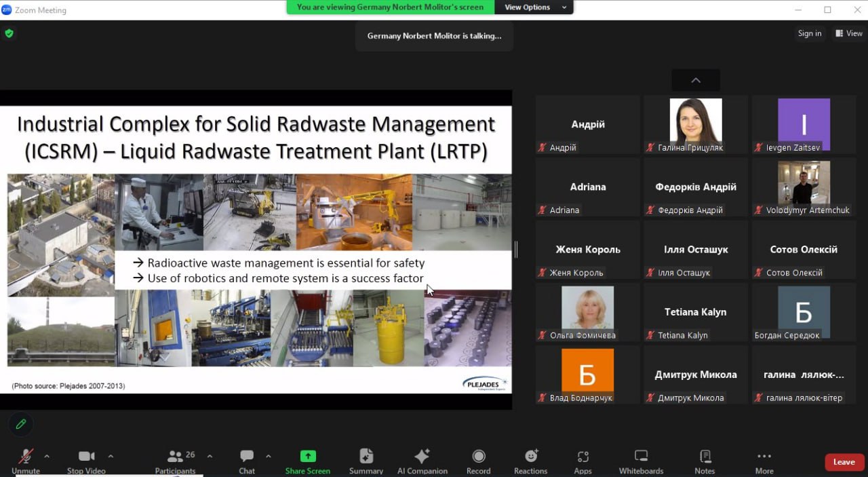The height and width of the screenshot is (477, 868).
Task: Click the green encryption shield icon
Action: pyautogui.click(x=9, y=33)
